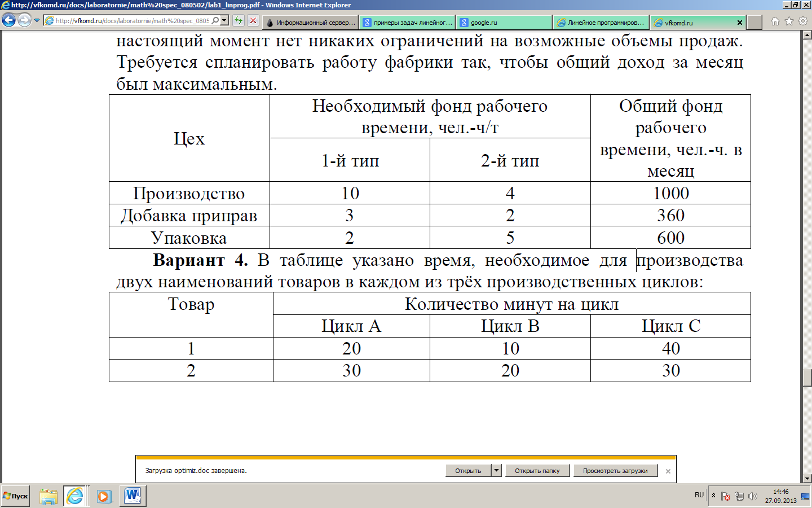Screen dimensions: 812x508
Task: Click the Открыть download button
Action: pos(468,471)
